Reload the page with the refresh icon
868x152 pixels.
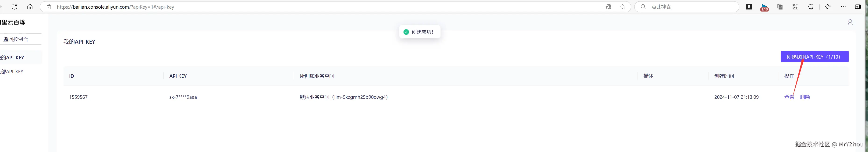click(14, 7)
